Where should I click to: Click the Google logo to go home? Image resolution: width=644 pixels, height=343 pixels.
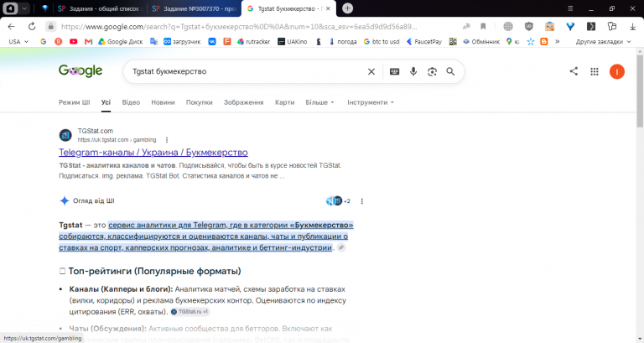pos(80,70)
